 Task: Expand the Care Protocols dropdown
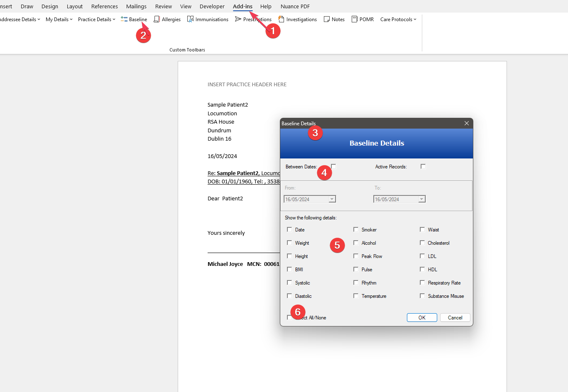[x=398, y=19]
